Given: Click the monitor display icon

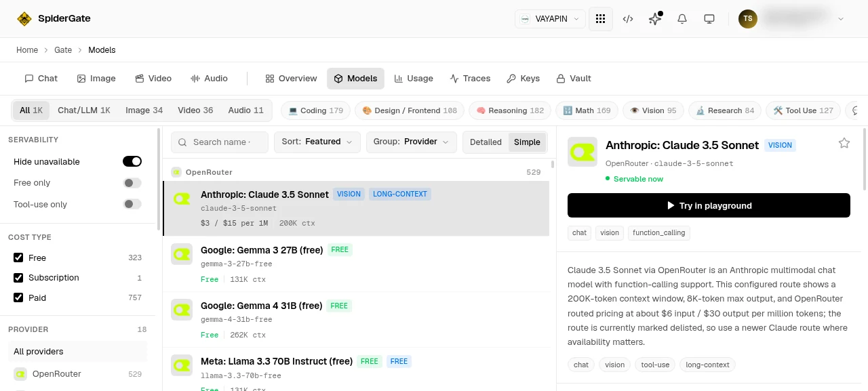Looking at the screenshot, I should 709,19.
